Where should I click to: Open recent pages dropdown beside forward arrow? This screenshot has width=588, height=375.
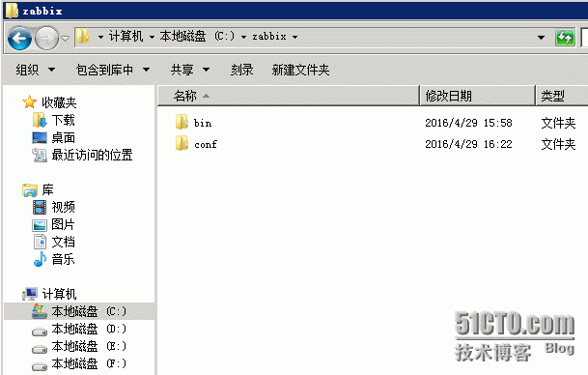(66, 38)
